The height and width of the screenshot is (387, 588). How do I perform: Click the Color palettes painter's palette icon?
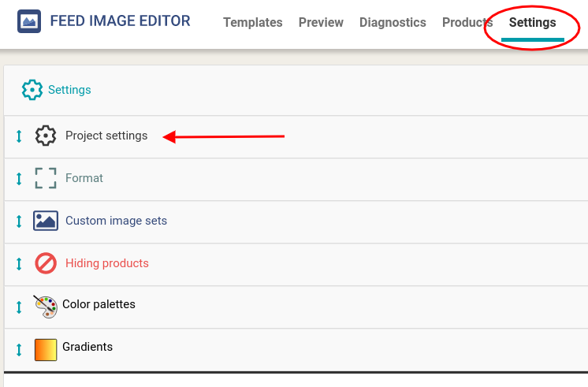point(46,307)
